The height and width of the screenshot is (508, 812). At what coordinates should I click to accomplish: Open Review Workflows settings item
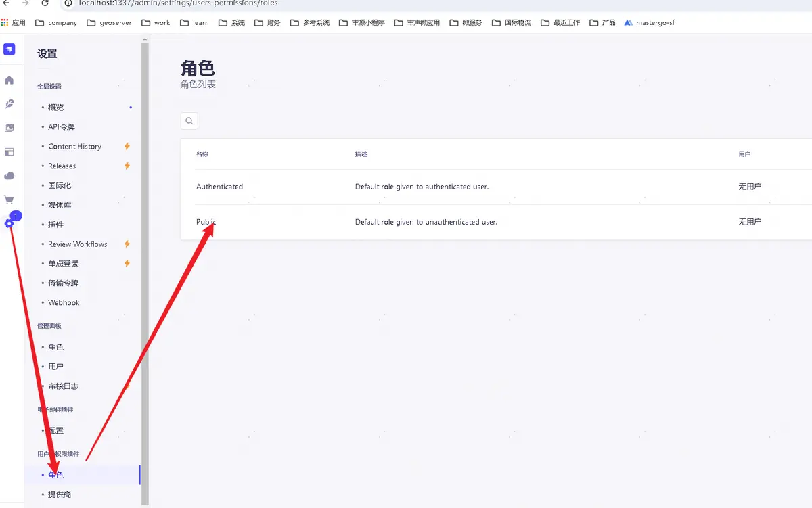(x=78, y=244)
